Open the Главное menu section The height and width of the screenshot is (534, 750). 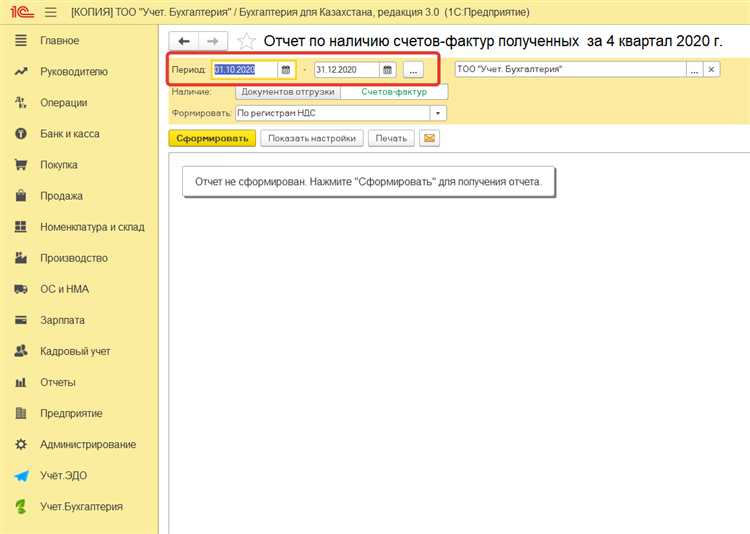[x=60, y=41]
